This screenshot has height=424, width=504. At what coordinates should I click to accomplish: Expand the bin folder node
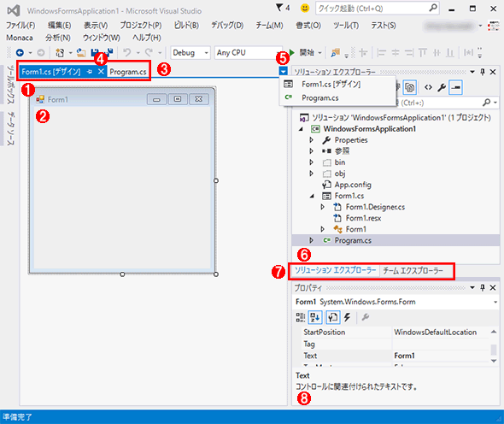click(x=311, y=162)
